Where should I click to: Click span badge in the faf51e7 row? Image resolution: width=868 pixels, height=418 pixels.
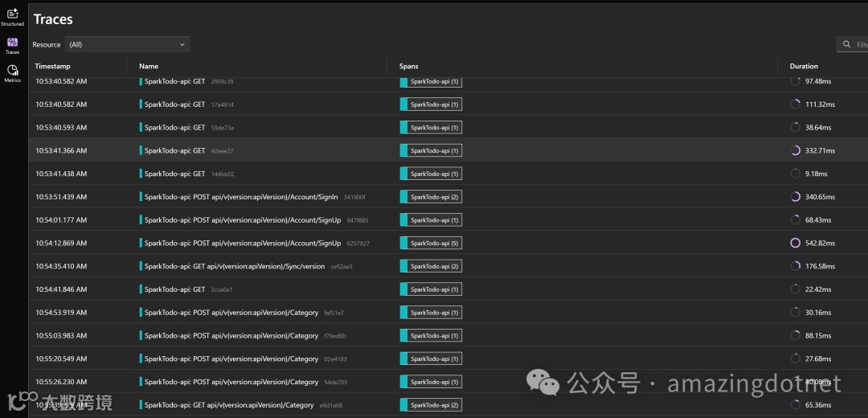(431, 313)
